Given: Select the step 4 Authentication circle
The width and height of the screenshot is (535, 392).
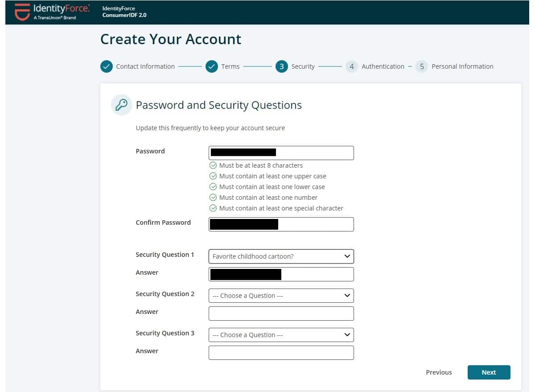Looking at the screenshot, I should (351, 66).
